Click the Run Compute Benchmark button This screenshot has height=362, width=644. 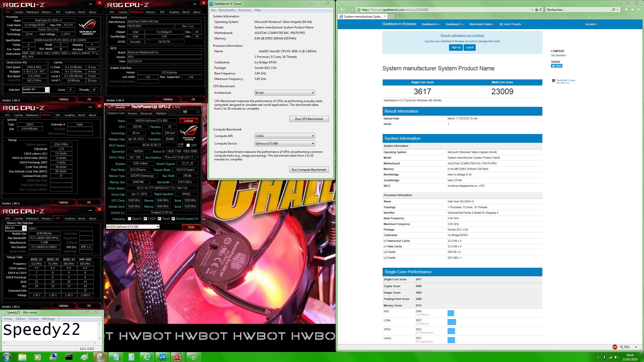309,169
